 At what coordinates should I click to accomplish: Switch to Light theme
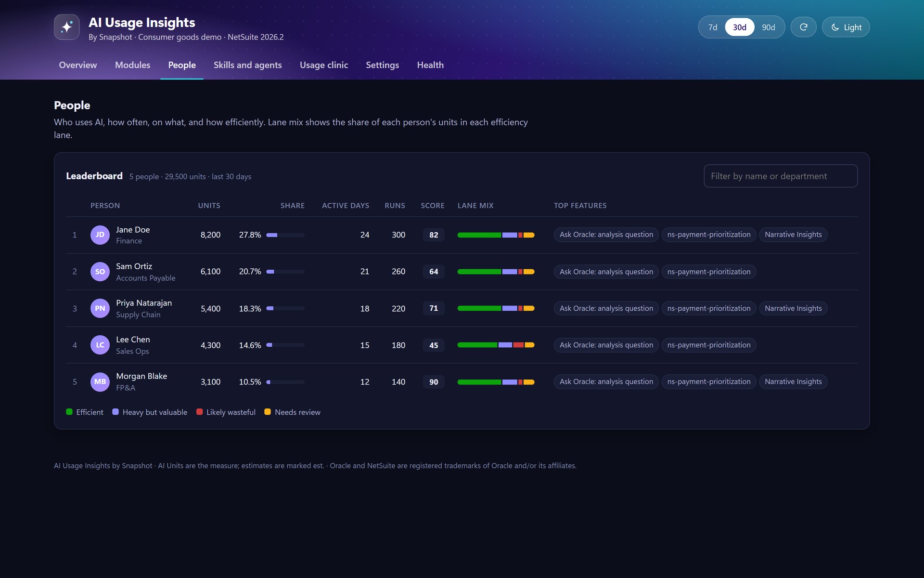tap(846, 27)
